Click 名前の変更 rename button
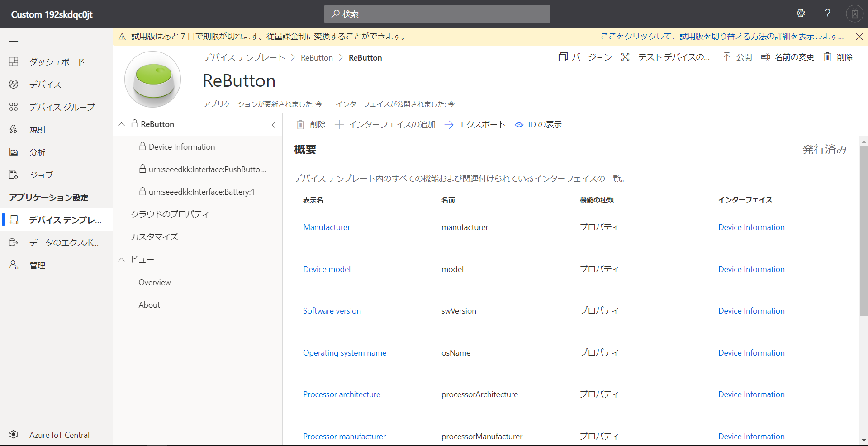This screenshot has width=868, height=446. click(787, 57)
